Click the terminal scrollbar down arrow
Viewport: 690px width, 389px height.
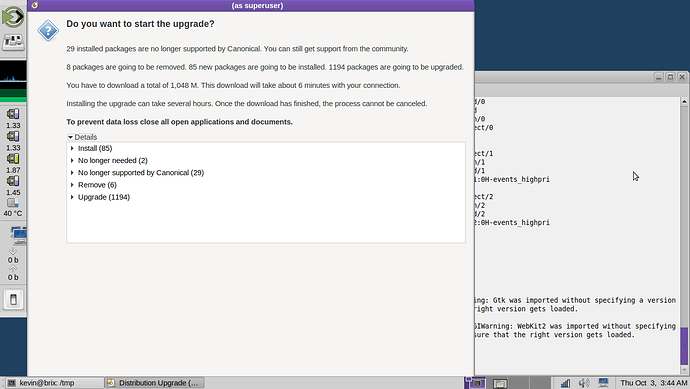click(x=684, y=370)
